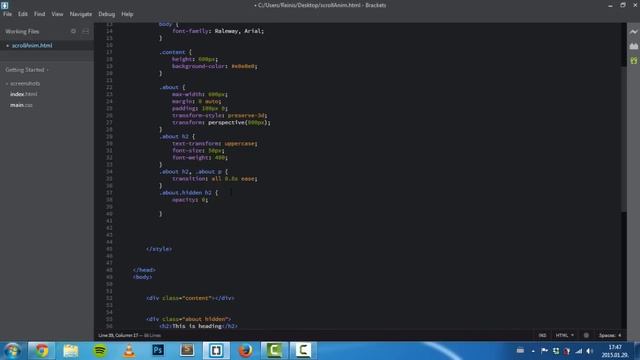The height and width of the screenshot is (360, 640).
Task: Click the editor vertical scrollbar
Action: pyautogui.click(x=624, y=139)
